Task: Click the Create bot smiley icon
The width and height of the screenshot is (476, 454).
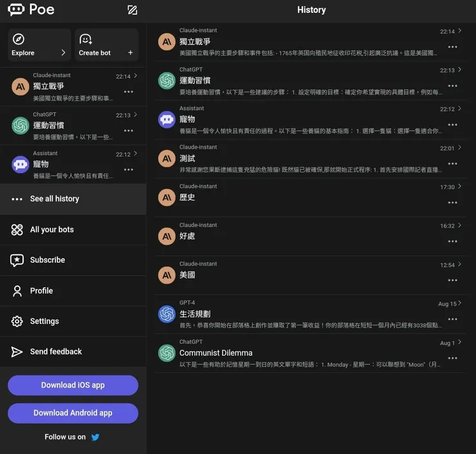Action: (x=86, y=39)
